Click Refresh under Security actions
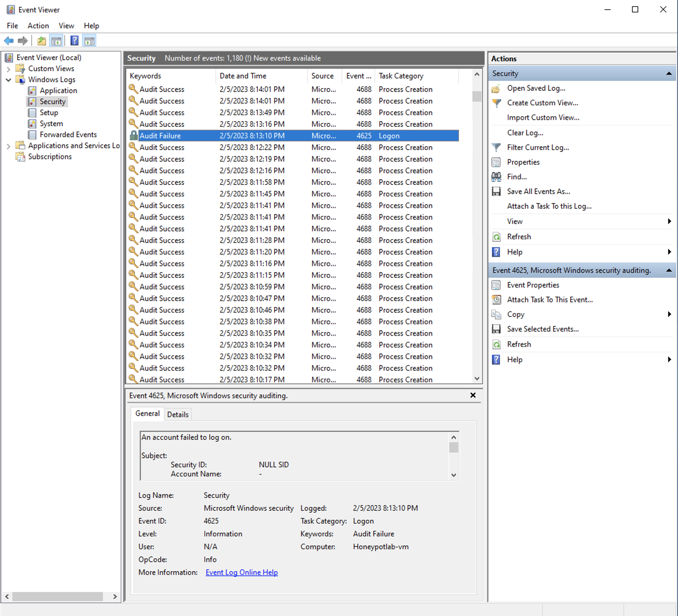The width and height of the screenshot is (678, 616). click(519, 237)
